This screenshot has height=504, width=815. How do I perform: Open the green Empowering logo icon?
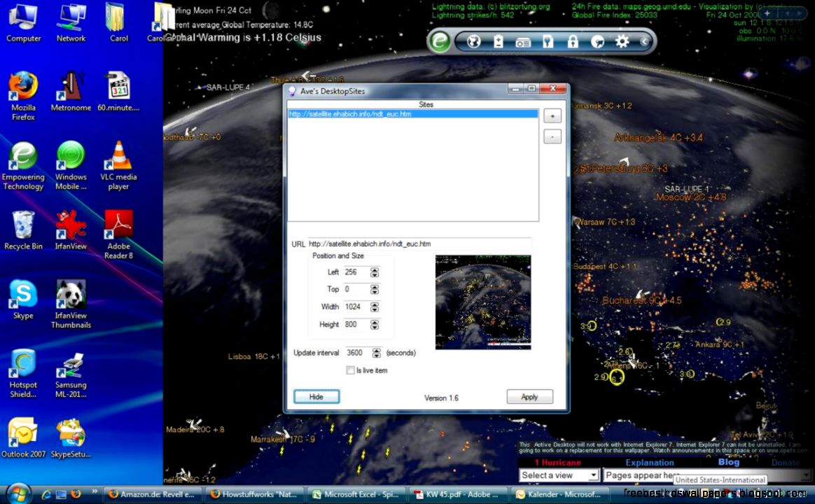(439, 41)
